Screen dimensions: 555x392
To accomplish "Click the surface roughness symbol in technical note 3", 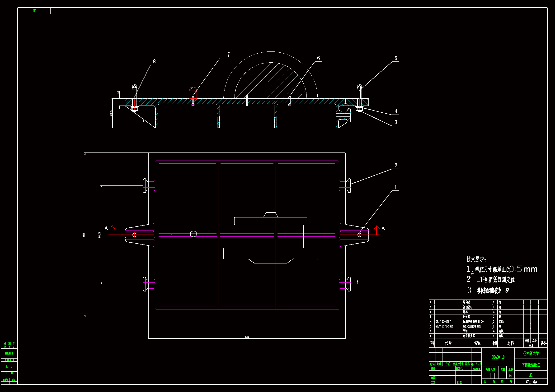I will click(x=507, y=291).
